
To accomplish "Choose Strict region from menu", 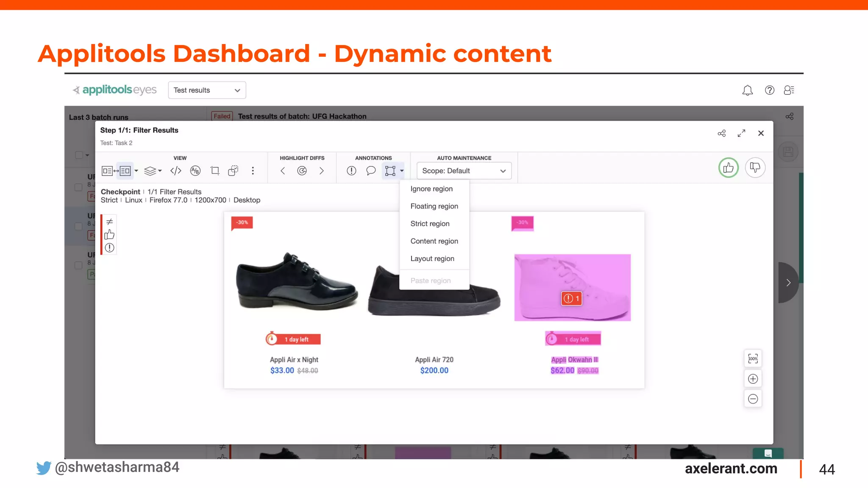I will coord(434,224).
